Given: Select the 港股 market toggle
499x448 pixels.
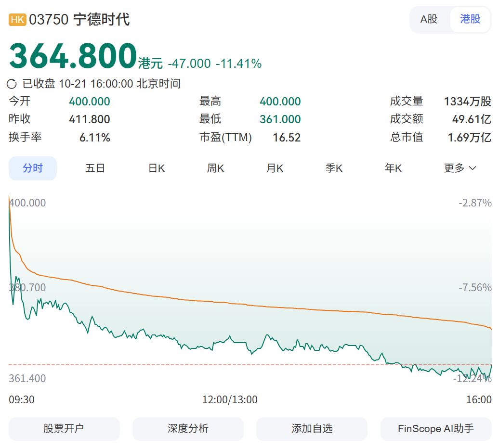Looking at the screenshot, I should [470, 19].
